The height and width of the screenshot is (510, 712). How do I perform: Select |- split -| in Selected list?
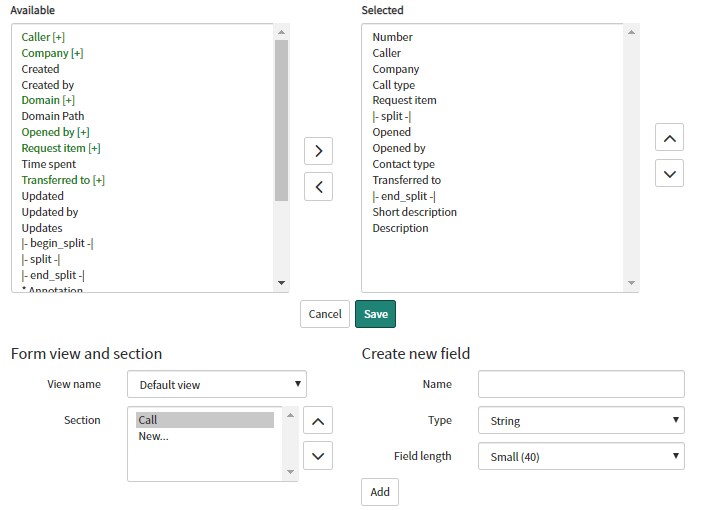click(392, 116)
